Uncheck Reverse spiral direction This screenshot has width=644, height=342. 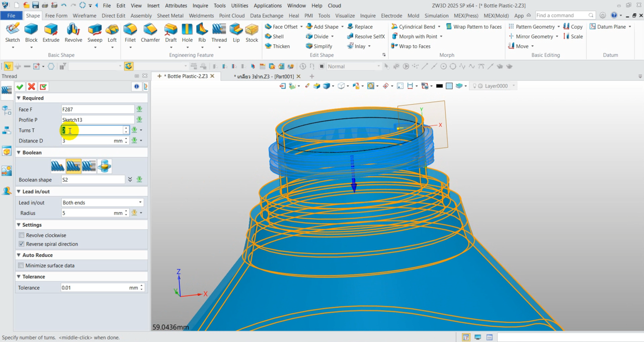pos(21,244)
